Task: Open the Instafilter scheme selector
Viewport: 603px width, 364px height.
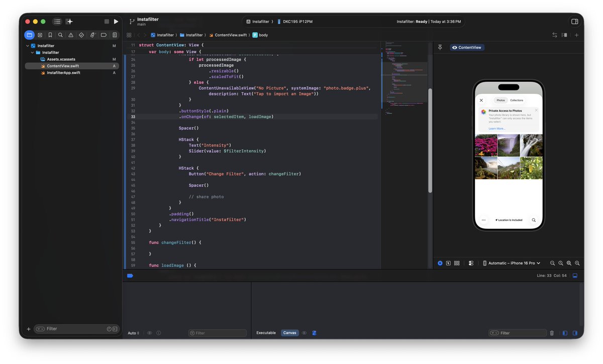Action: coord(258,22)
